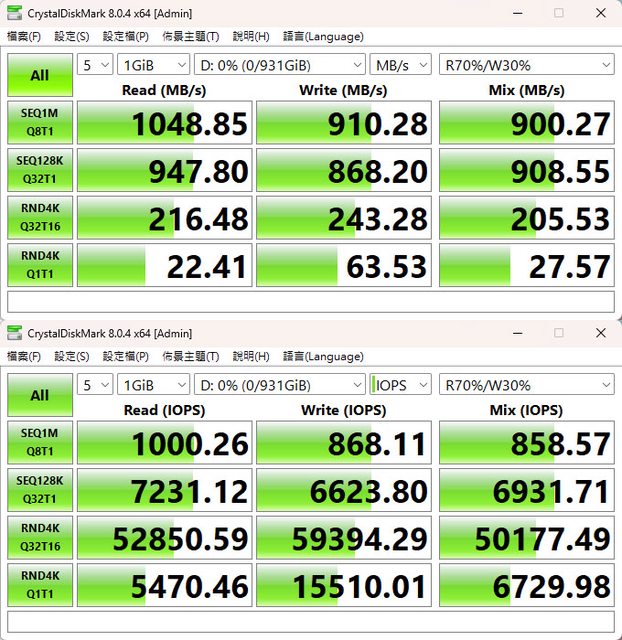The height and width of the screenshot is (640, 622).
Task: Expand the 1GiB test size dropdown in IOPS window
Action: click(x=153, y=385)
